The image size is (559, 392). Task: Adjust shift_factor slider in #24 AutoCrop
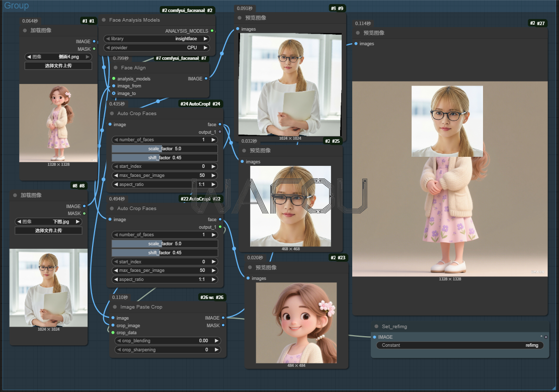click(165, 158)
